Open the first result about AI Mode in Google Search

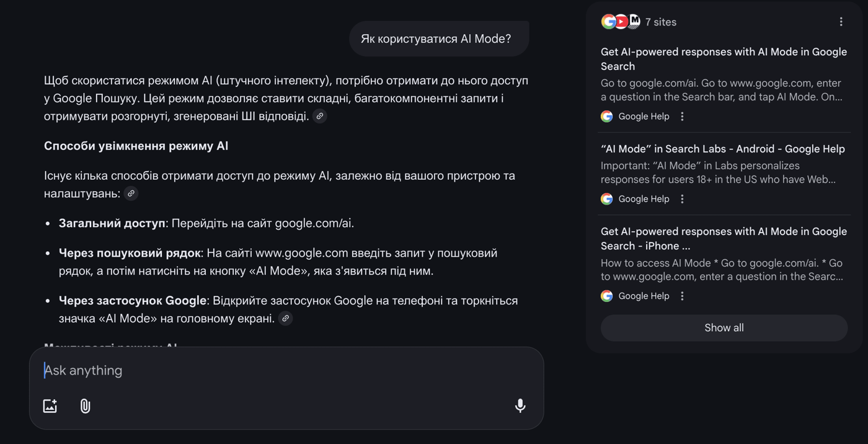pyautogui.click(x=724, y=59)
